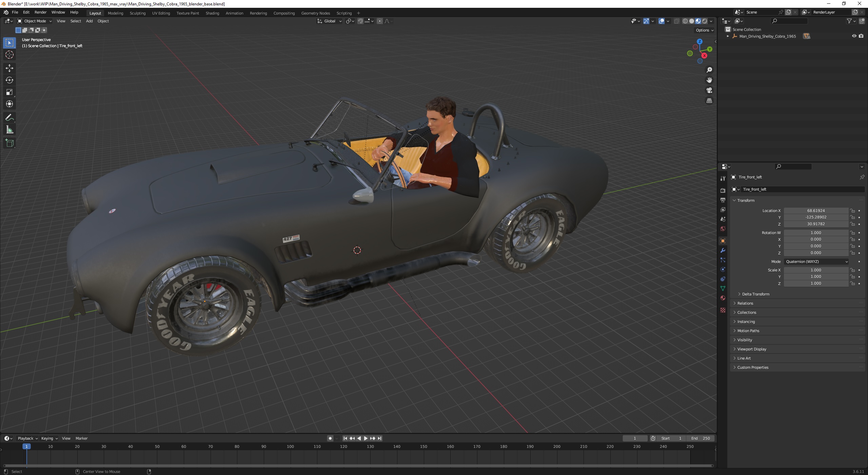Toggle snapping magnet in header

coord(360,21)
